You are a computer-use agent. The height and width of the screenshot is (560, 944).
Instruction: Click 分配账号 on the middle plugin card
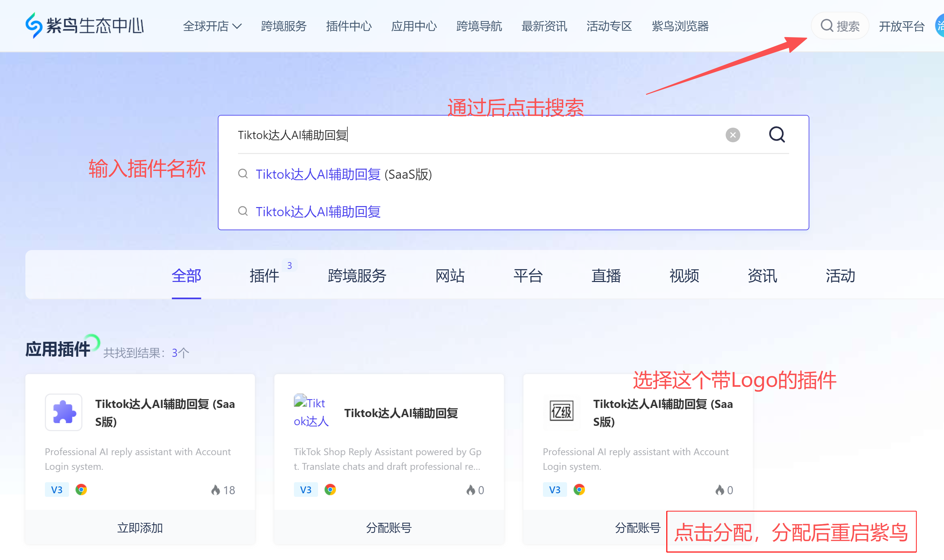389,527
